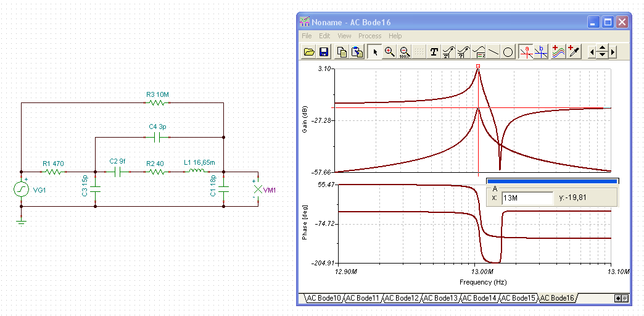This screenshot has height=316, width=644.
Task: Click the up/down arrows toolbar button
Action: pyautogui.click(x=602, y=52)
